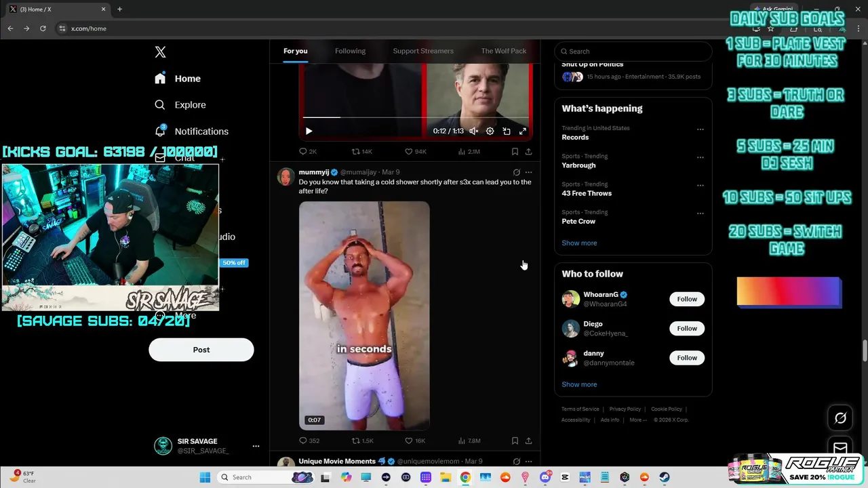
Task: Open Explore search icon in sidebar
Action: point(160,105)
